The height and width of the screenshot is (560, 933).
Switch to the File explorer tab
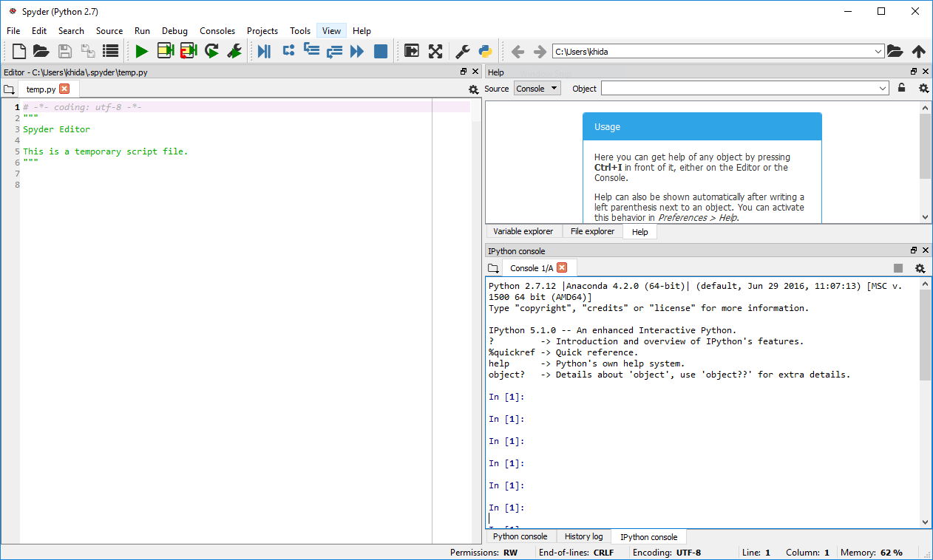(592, 231)
